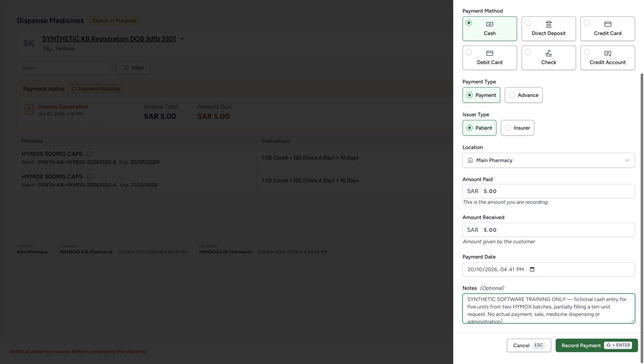The image size is (644, 364).
Task: Click the Status: In Progress badge
Action: (x=114, y=20)
